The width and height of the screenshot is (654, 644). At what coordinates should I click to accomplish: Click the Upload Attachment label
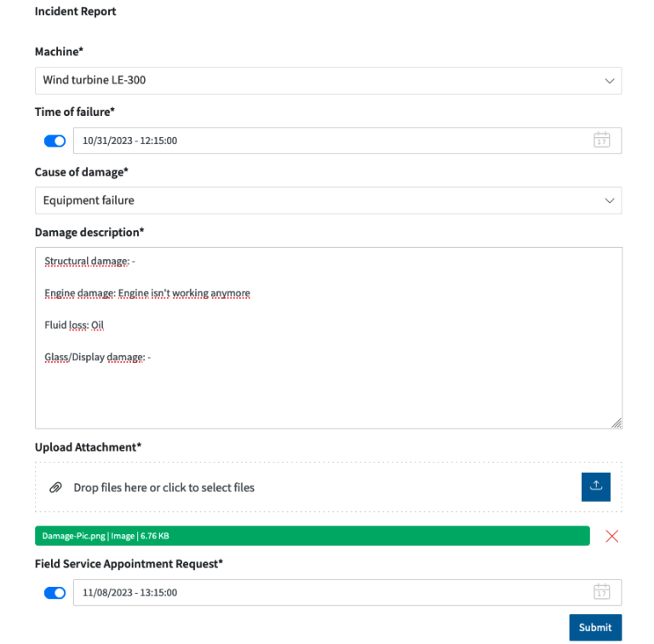[88, 447]
